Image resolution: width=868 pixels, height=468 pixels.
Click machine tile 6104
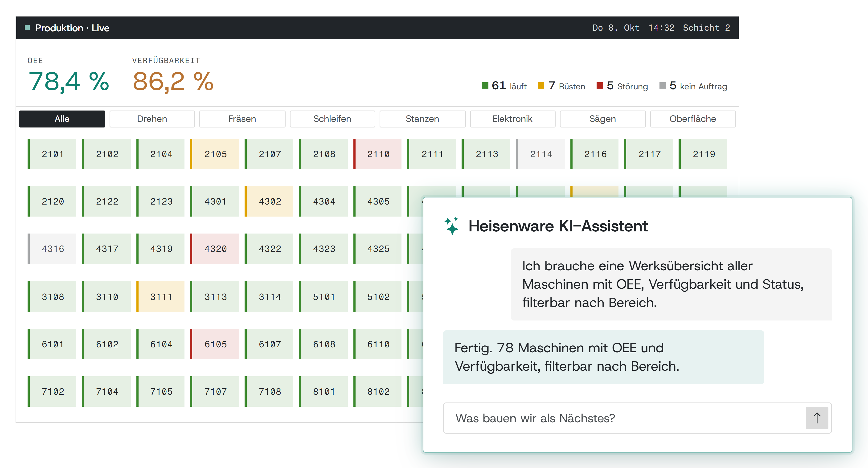[160, 344]
